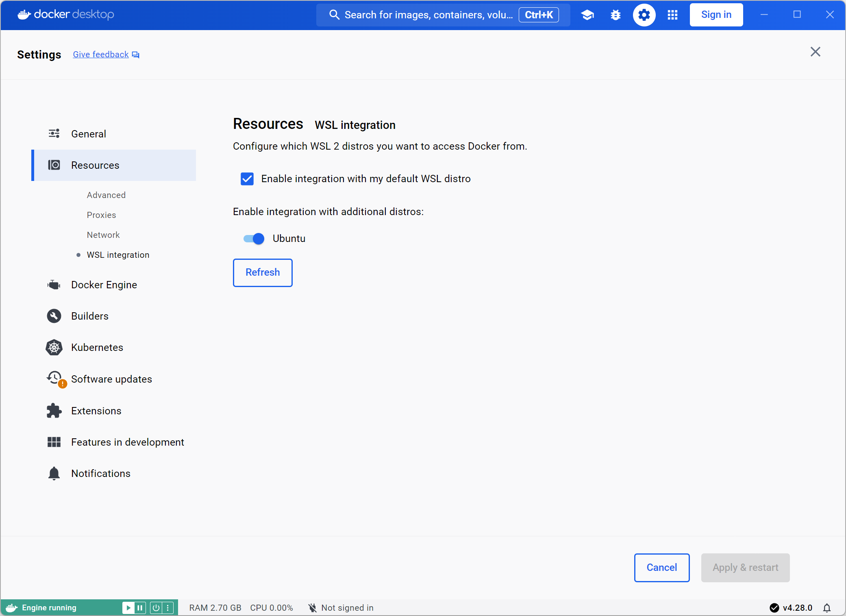Pause the engine using the status bar pause icon
846x616 pixels.
point(140,608)
